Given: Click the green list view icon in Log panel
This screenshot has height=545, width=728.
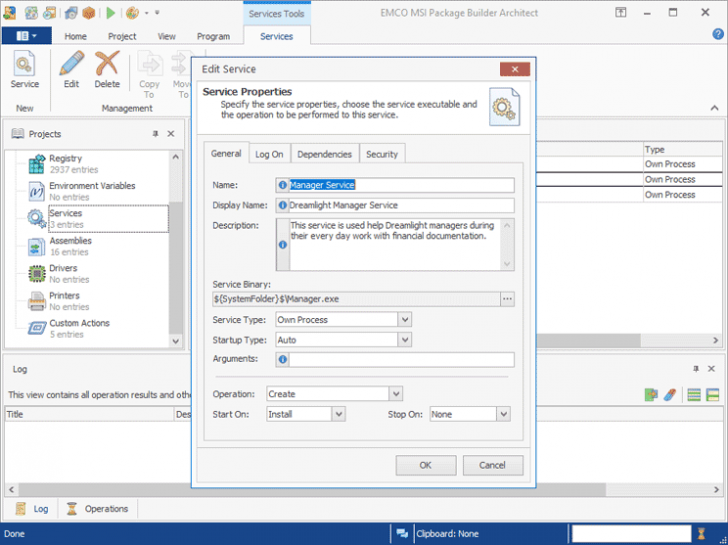Looking at the screenshot, I should pos(694,395).
